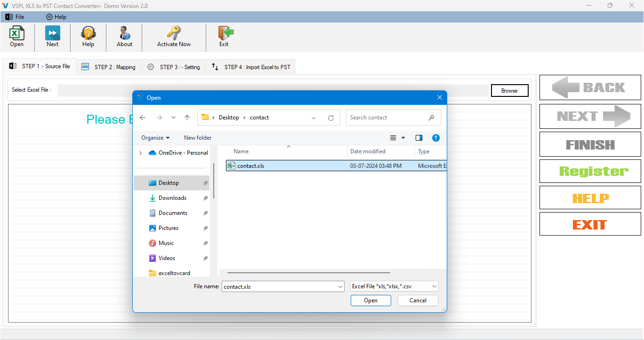
Task: Toggle the preview pane icon
Action: tap(419, 138)
